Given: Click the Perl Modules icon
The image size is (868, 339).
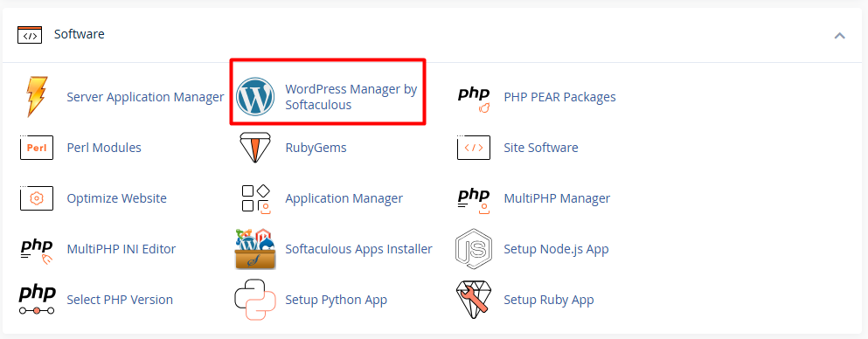Looking at the screenshot, I should pyautogui.click(x=37, y=148).
